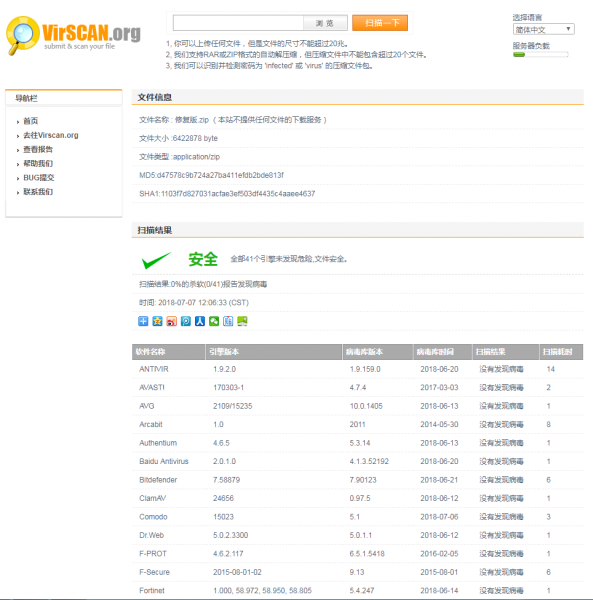
Task: Click the last green share icon
Action: point(242,321)
